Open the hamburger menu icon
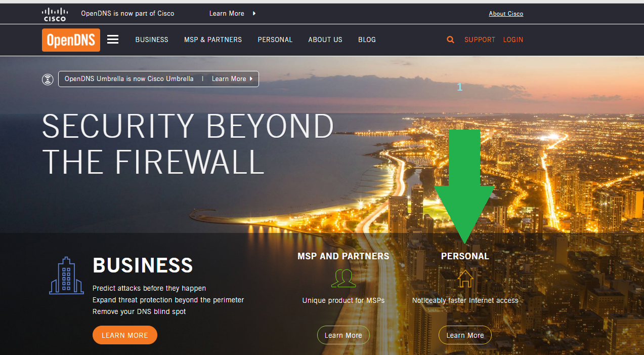Image resolution: width=644 pixels, height=355 pixels. pos(113,40)
